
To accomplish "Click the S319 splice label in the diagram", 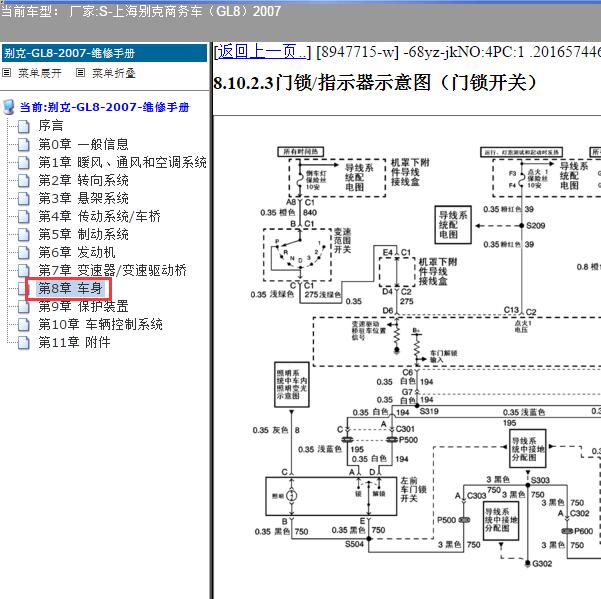I will 429,411.
